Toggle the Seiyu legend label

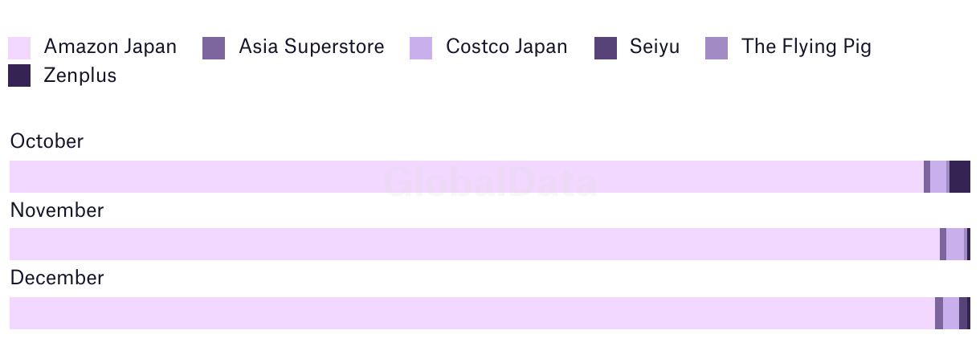655,47
